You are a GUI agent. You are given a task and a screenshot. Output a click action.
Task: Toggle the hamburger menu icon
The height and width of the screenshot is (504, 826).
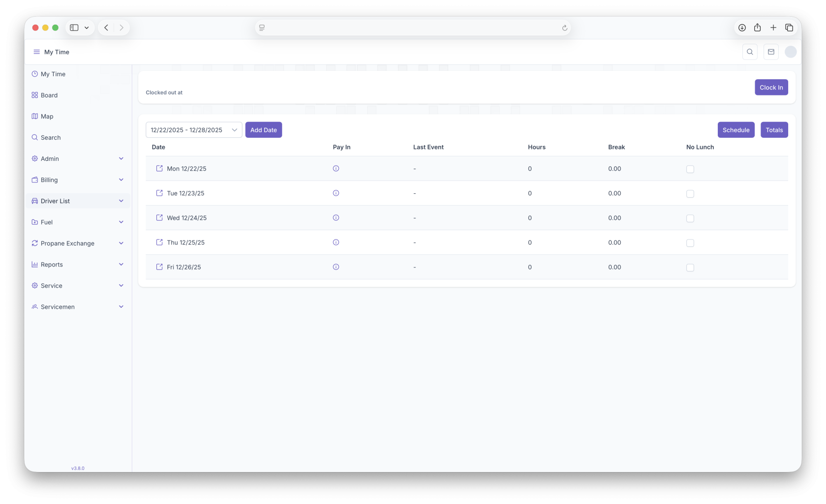36,52
